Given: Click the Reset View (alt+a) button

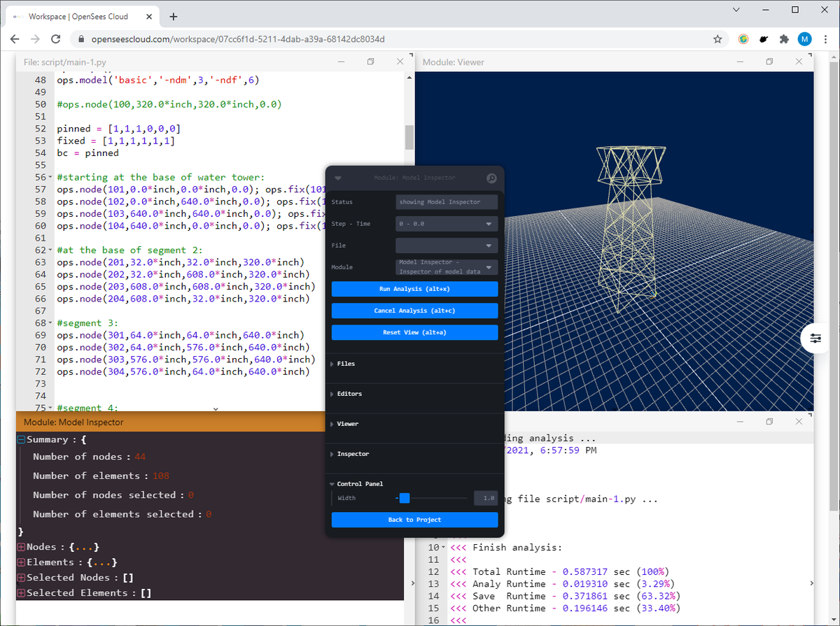Looking at the screenshot, I should coord(414,332).
